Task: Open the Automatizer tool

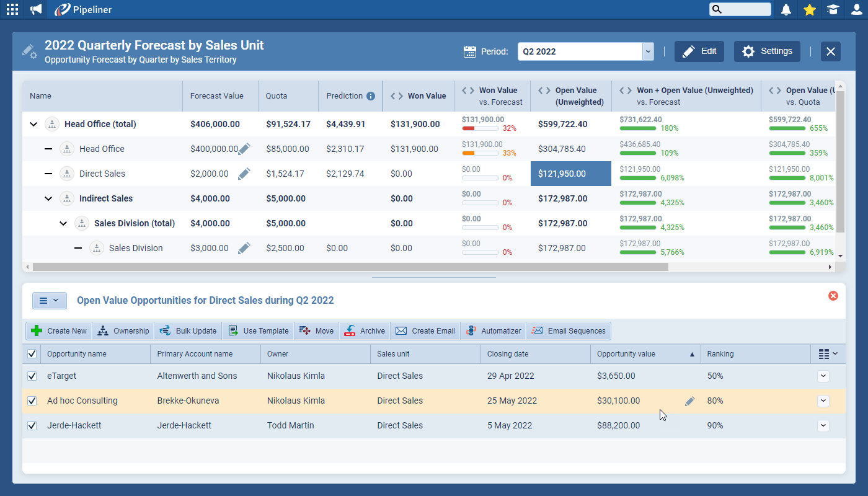Action: coord(493,330)
